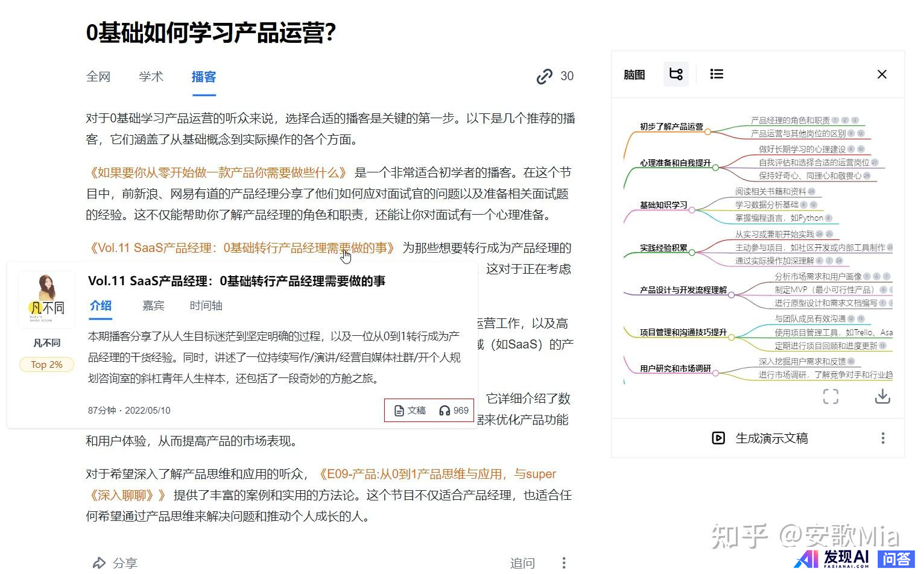Click the 凡不同 podcast cover thumbnail
Image resolution: width=924 pixels, height=574 pixels.
[x=46, y=300]
